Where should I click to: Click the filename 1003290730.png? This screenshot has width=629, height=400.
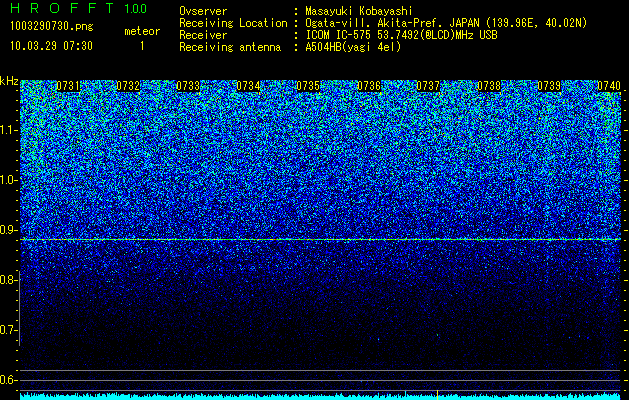(x=52, y=26)
